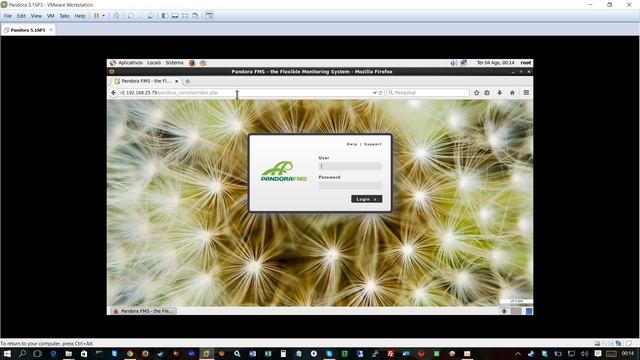The width and height of the screenshot is (640, 360).
Task: Click the Password input field
Action: 350,185
